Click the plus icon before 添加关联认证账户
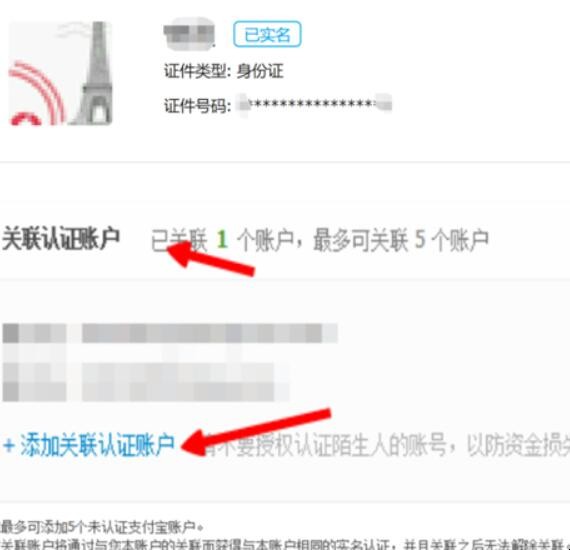The height and width of the screenshot is (550, 570). click(x=9, y=445)
